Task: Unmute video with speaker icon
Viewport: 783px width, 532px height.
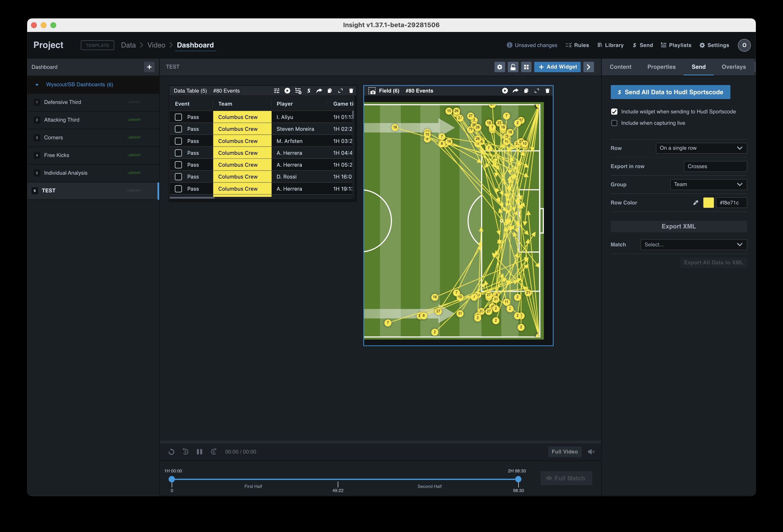Action: (591, 452)
